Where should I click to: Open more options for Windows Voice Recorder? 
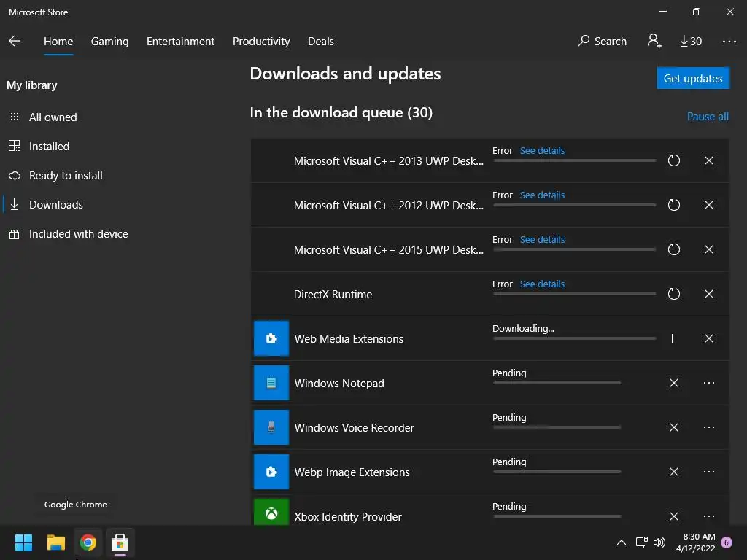click(709, 427)
